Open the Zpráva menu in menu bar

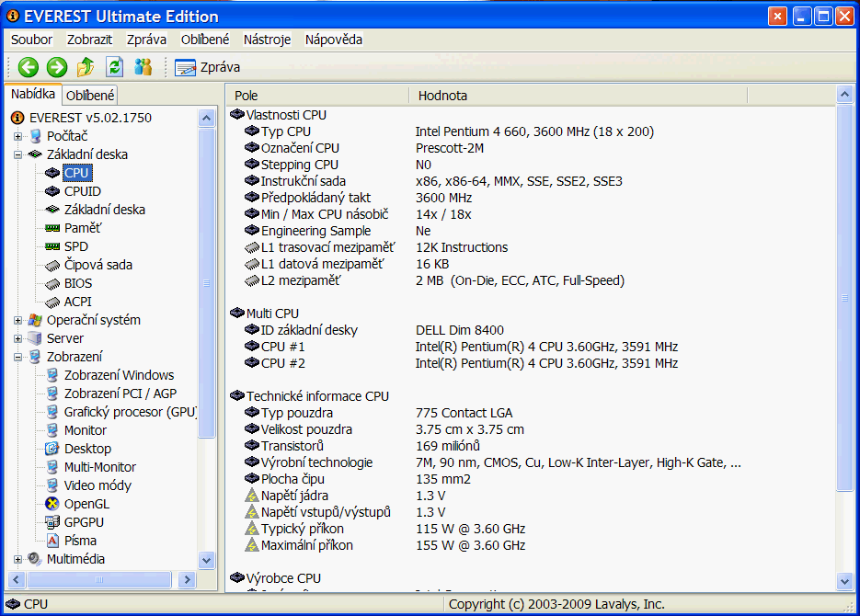pyautogui.click(x=146, y=40)
